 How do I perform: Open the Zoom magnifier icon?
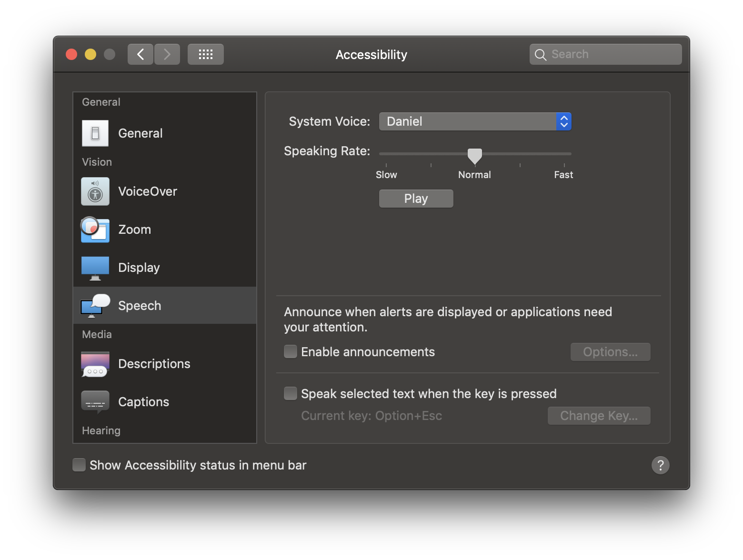pos(95,230)
